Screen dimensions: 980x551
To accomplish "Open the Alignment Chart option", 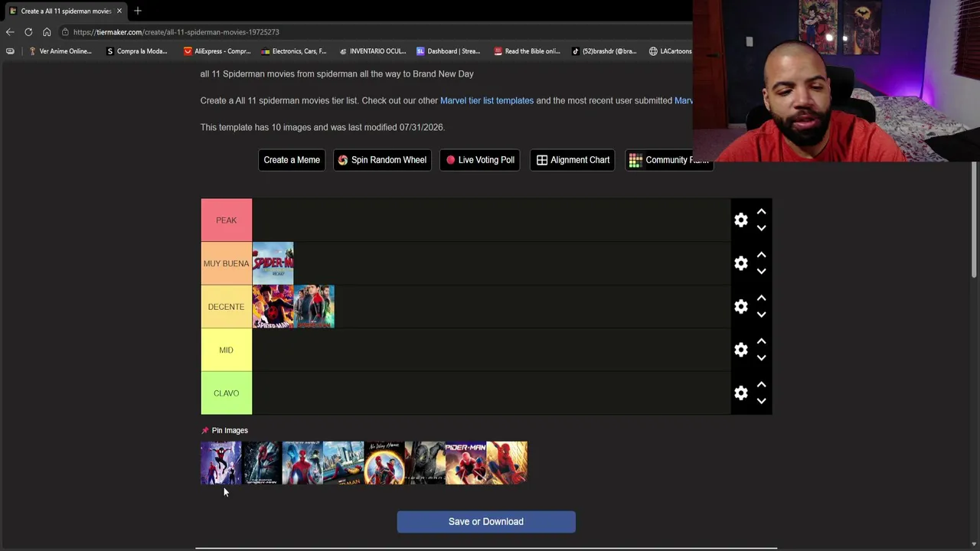I will tap(573, 160).
